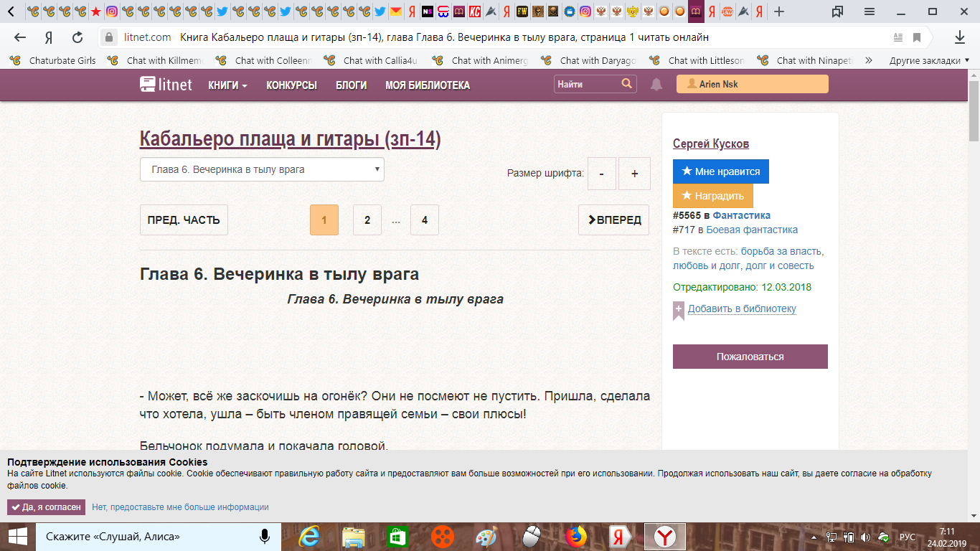
Task: Expand the КНИГИ menu
Action: click(227, 85)
